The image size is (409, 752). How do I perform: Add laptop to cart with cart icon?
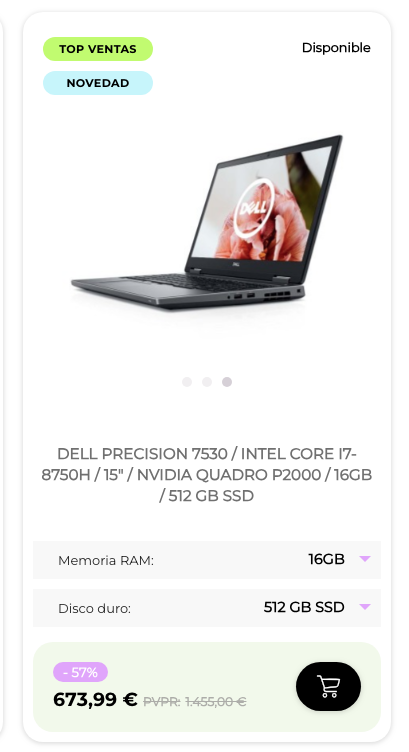click(x=328, y=686)
